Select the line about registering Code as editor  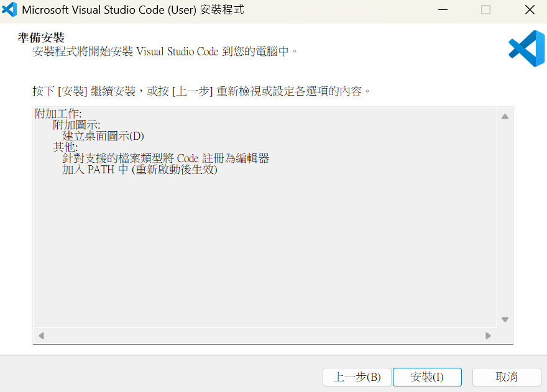tap(166, 158)
